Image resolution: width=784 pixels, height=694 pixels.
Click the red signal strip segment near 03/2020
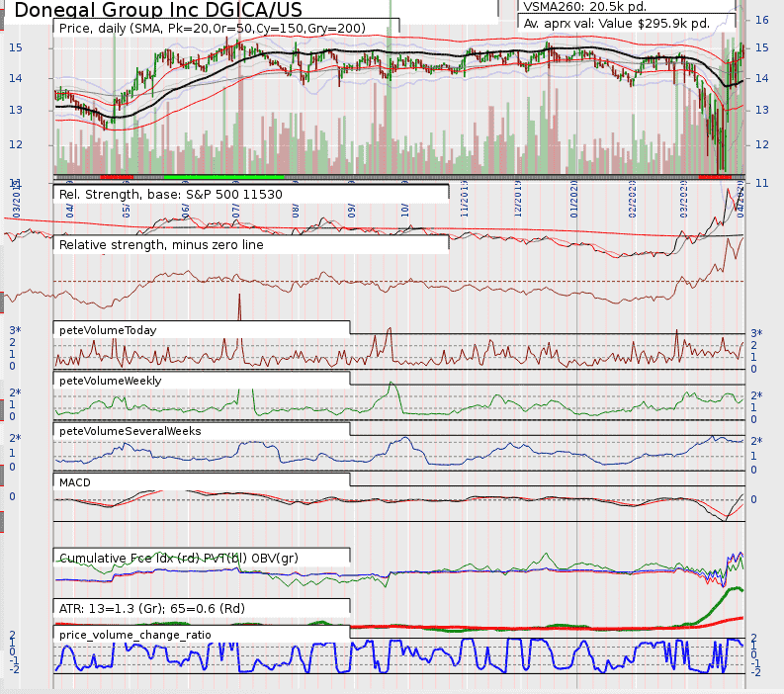(x=715, y=177)
